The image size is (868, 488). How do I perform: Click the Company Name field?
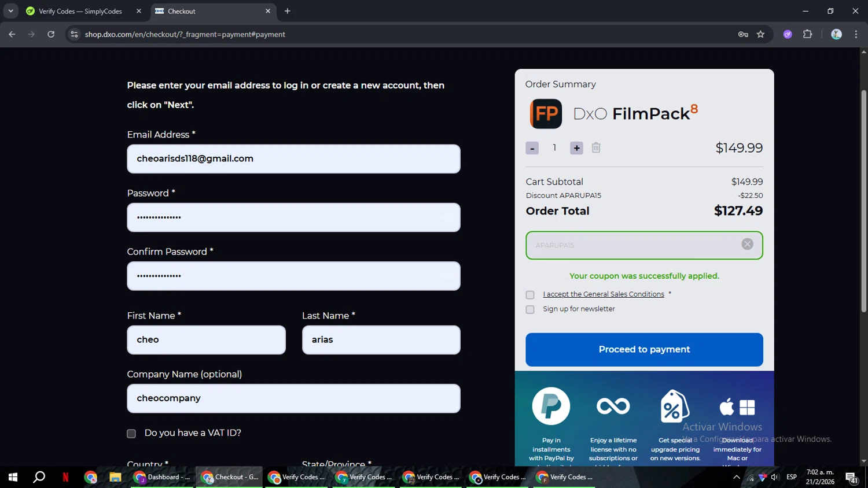click(293, 398)
